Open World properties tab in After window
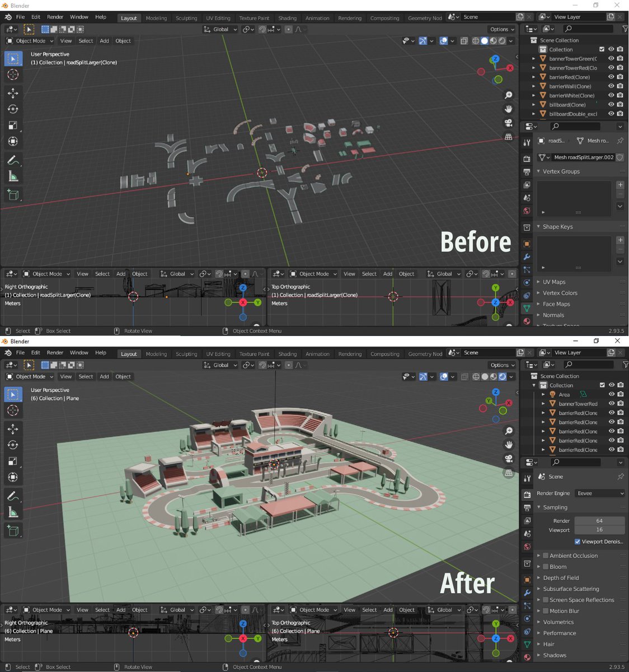 [x=527, y=547]
